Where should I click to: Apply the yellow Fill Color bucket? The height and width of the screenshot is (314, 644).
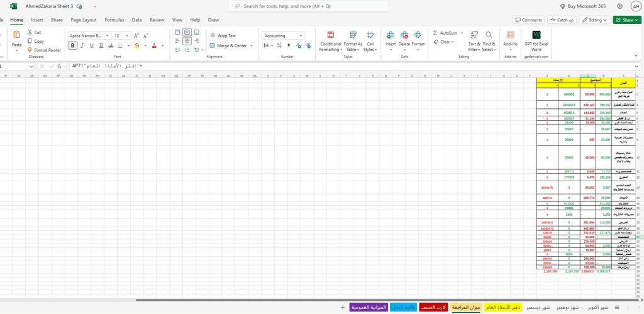click(136, 45)
